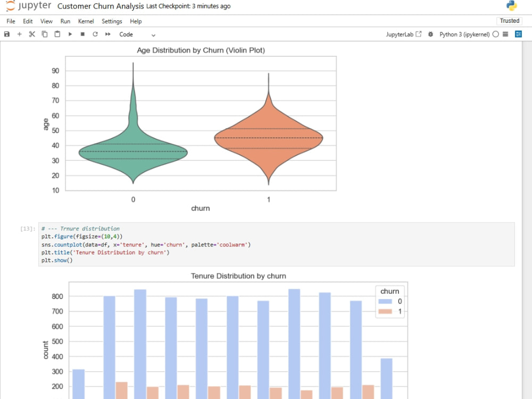532x399 pixels.
Task: Enable the debugger bug icon
Action: click(x=430, y=34)
